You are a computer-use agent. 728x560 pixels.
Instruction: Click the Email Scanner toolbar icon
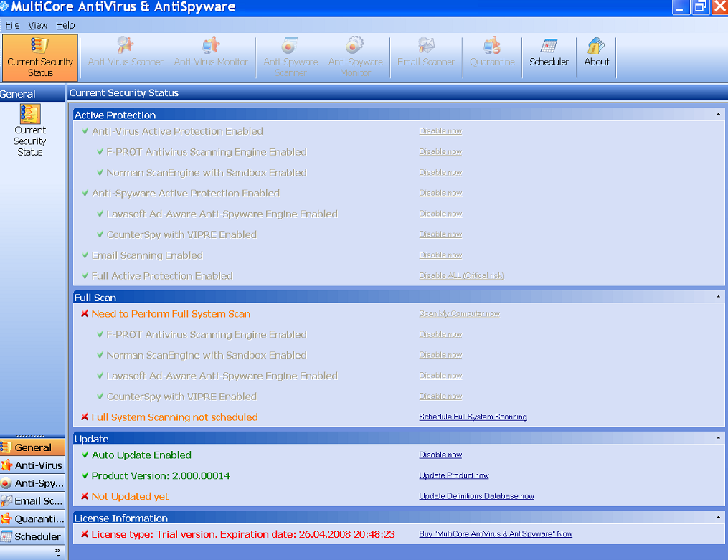pyautogui.click(x=426, y=52)
